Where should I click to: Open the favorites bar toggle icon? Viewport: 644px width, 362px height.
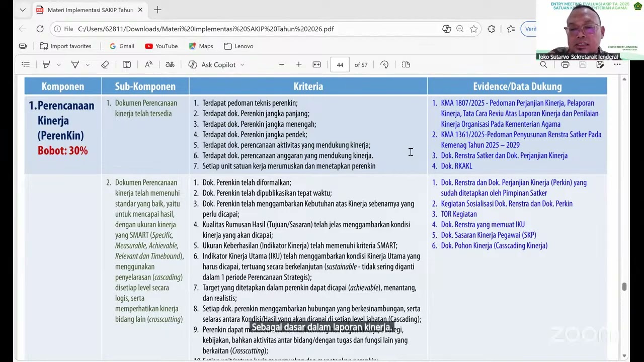point(23,46)
